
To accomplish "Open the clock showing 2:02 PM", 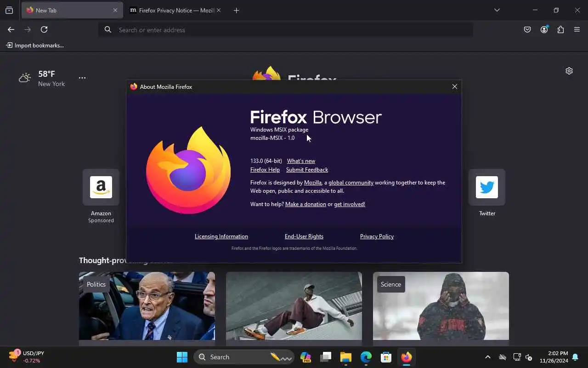I will (554, 357).
